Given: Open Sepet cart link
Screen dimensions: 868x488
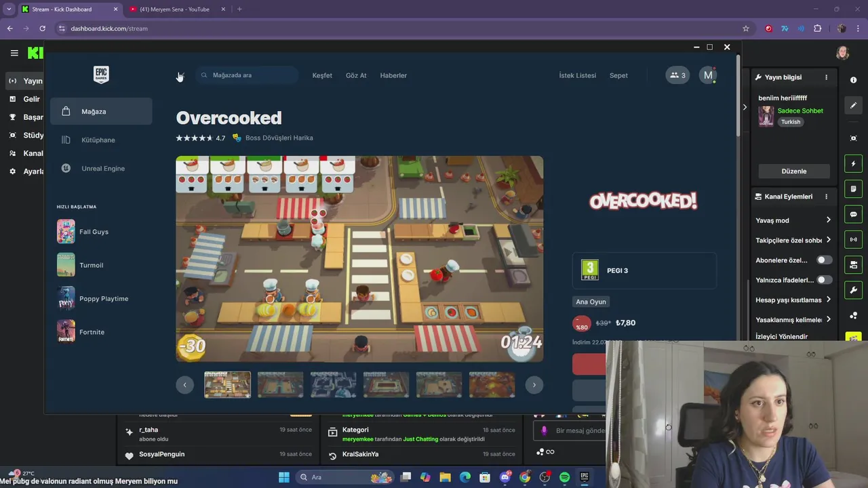Looking at the screenshot, I should [618, 75].
